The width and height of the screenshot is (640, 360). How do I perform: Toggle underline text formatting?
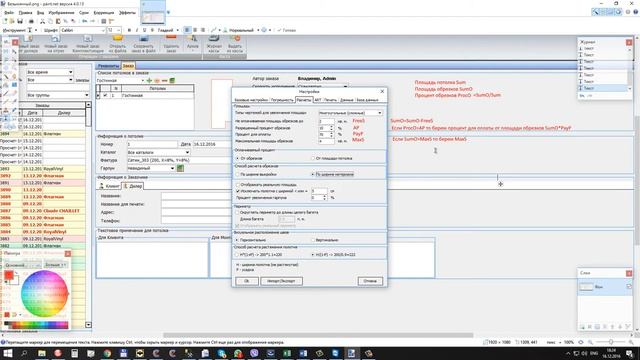pos(144,30)
